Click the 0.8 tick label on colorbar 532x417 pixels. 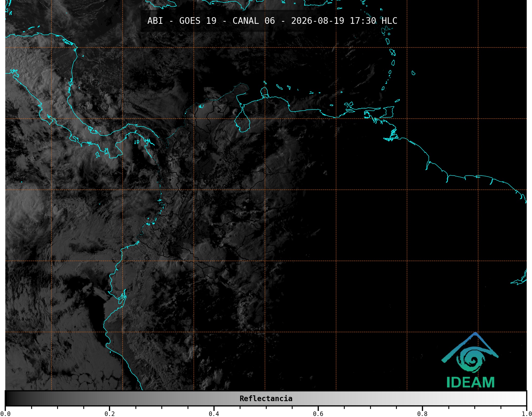pyautogui.click(x=422, y=414)
